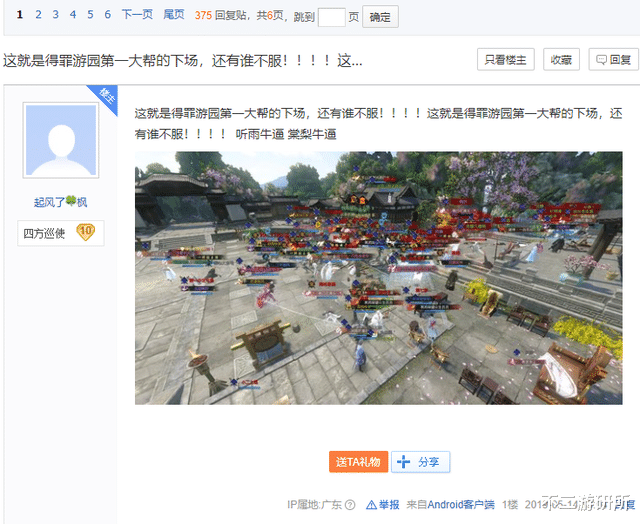Confirm page jump with 确定 button
Image resolution: width=640 pixels, height=524 pixels.
[380, 17]
